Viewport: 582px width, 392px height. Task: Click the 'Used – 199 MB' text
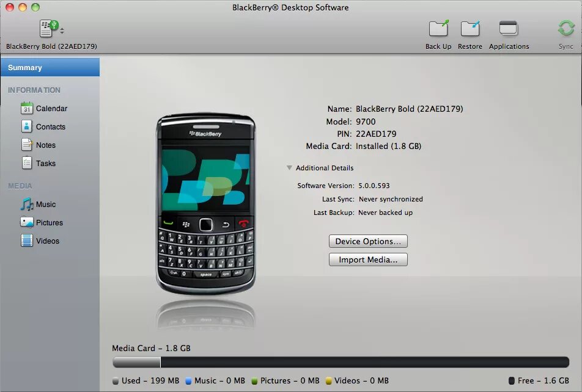tap(150, 380)
